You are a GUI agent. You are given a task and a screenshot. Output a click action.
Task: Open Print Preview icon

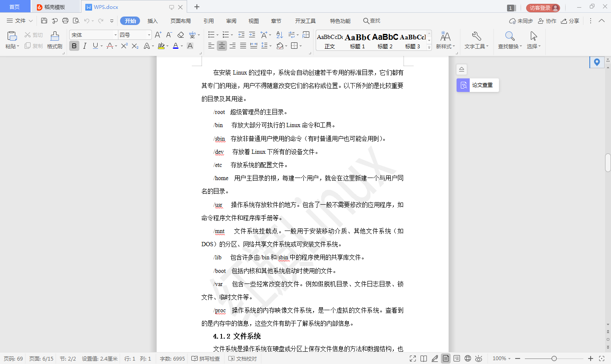(76, 21)
